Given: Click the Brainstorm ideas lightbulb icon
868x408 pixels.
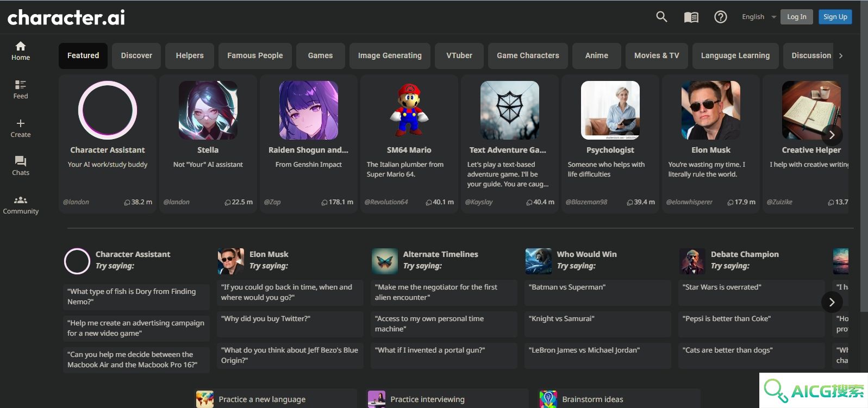Looking at the screenshot, I should tap(548, 399).
